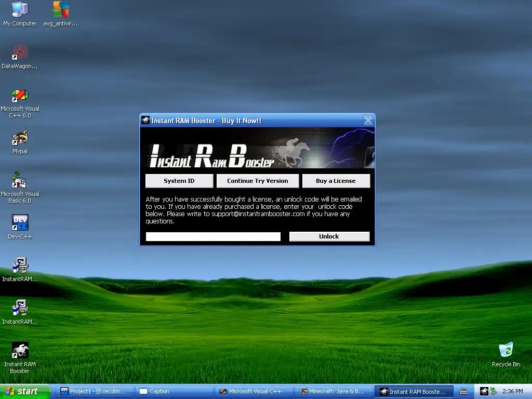532x399 pixels.
Task: Select the Mypal raccoon desktop icon
Action: tap(20, 142)
